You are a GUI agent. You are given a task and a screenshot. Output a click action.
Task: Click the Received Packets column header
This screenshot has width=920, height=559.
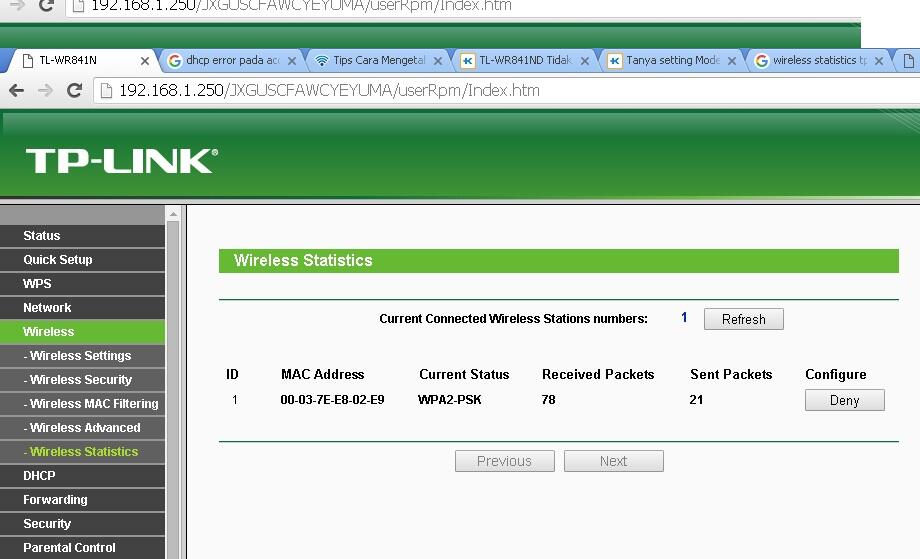[x=598, y=374]
